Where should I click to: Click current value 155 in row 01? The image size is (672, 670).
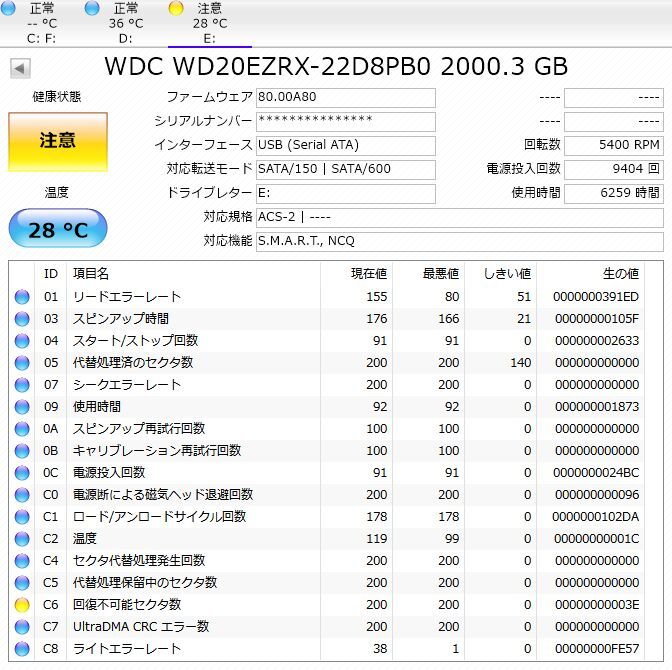[376, 297]
